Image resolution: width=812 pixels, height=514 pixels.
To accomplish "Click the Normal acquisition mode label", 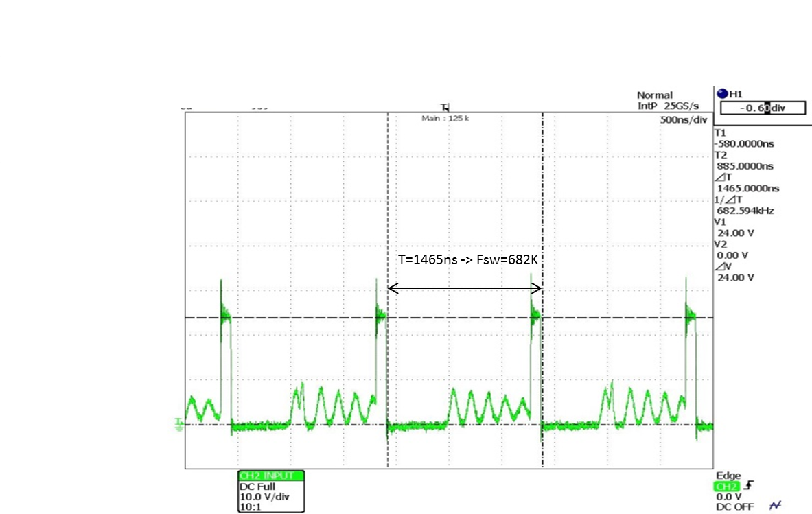I will pos(655,95).
